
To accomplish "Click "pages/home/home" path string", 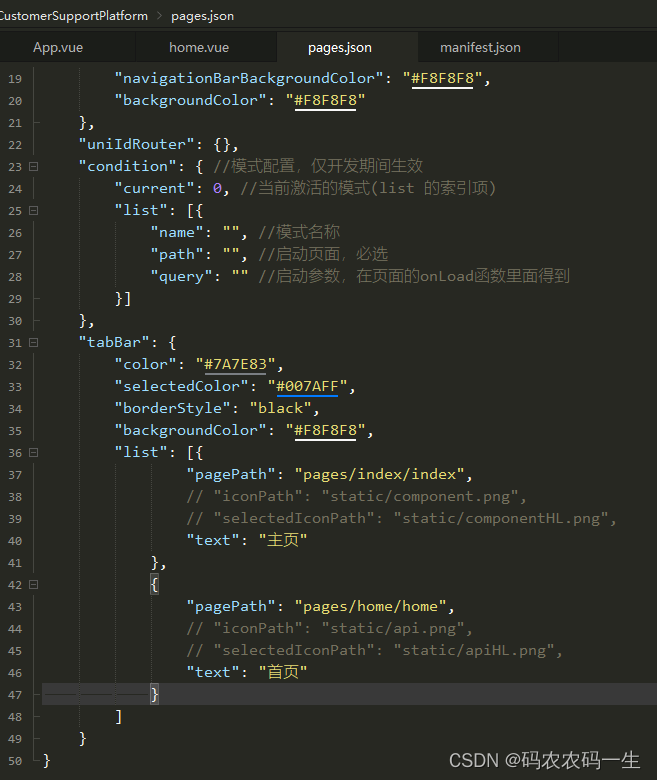I will pyautogui.click(x=371, y=606).
